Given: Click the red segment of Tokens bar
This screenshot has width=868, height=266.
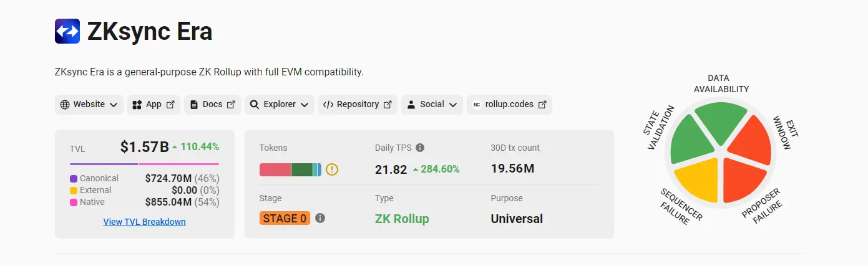Looking at the screenshot, I should pyautogui.click(x=275, y=169).
